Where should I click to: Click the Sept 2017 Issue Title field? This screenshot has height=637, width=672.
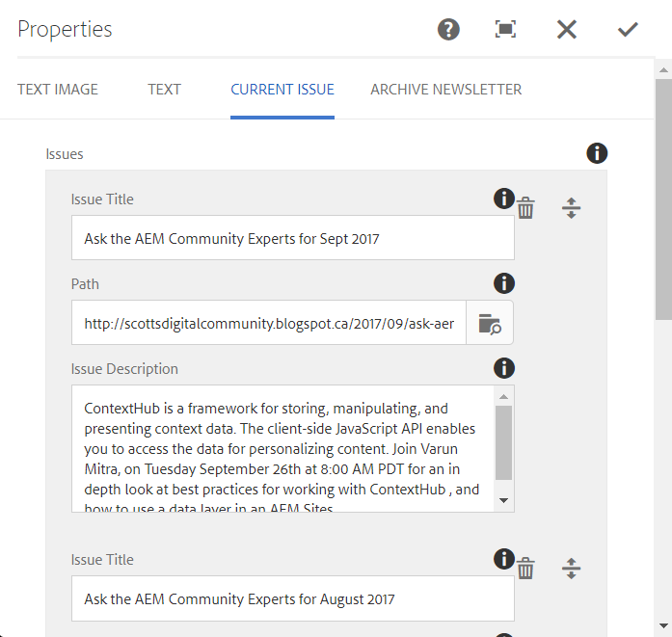coord(292,238)
